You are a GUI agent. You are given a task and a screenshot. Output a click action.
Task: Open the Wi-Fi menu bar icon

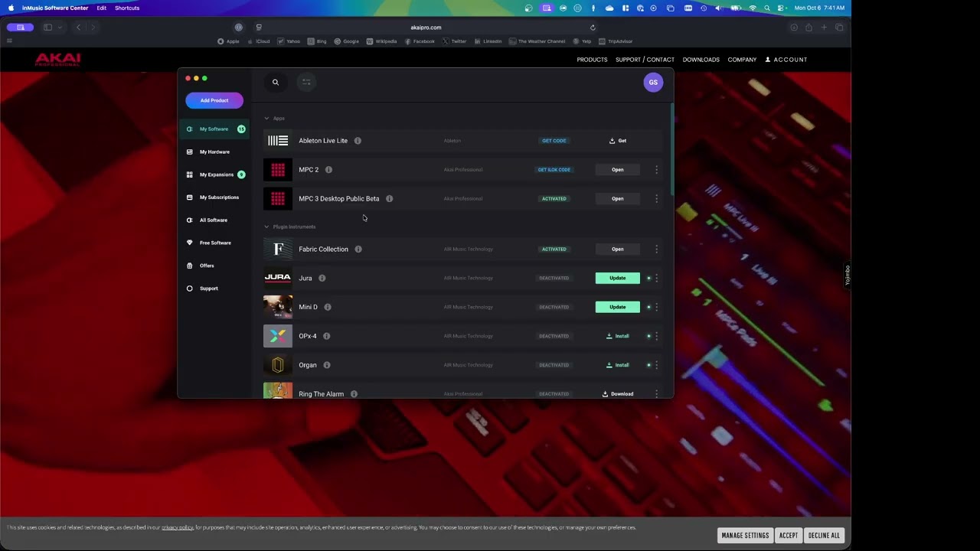pos(753,8)
